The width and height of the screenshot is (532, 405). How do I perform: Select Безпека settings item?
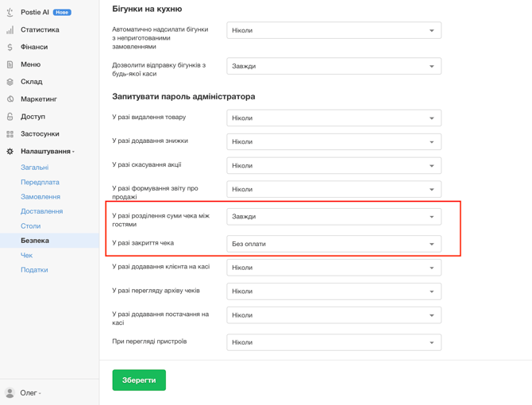49,241
